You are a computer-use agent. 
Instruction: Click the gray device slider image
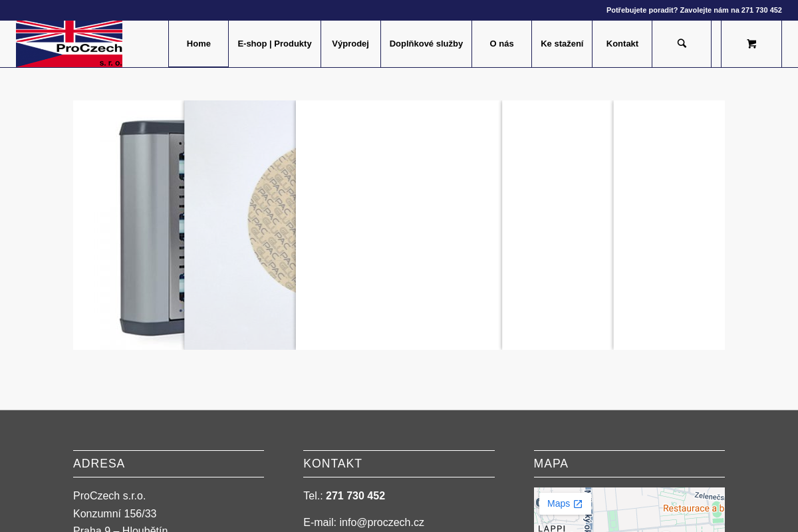tap(128, 225)
